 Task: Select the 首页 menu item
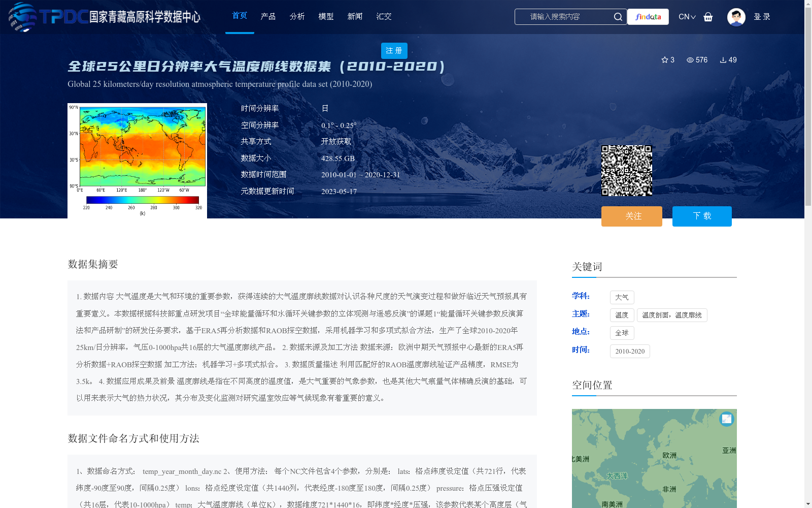pos(240,16)
